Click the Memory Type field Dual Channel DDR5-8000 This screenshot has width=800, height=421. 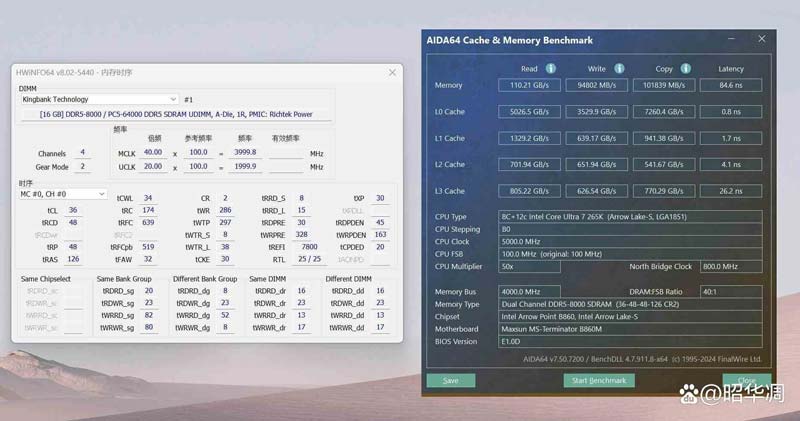pyautogui.click(x=630, y=304)
